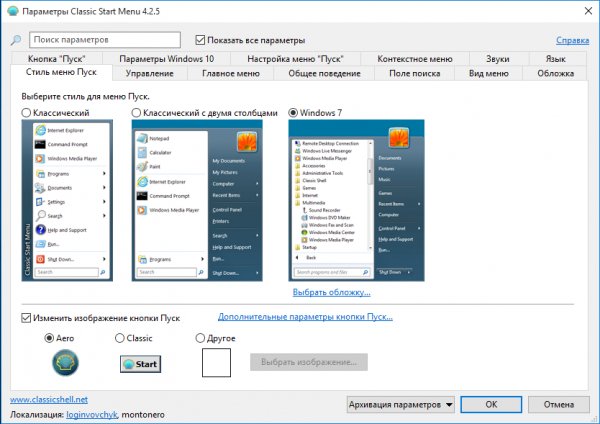
Task: Open the "Параметры Windows 10" tab
Action: [x=166, y=59]
